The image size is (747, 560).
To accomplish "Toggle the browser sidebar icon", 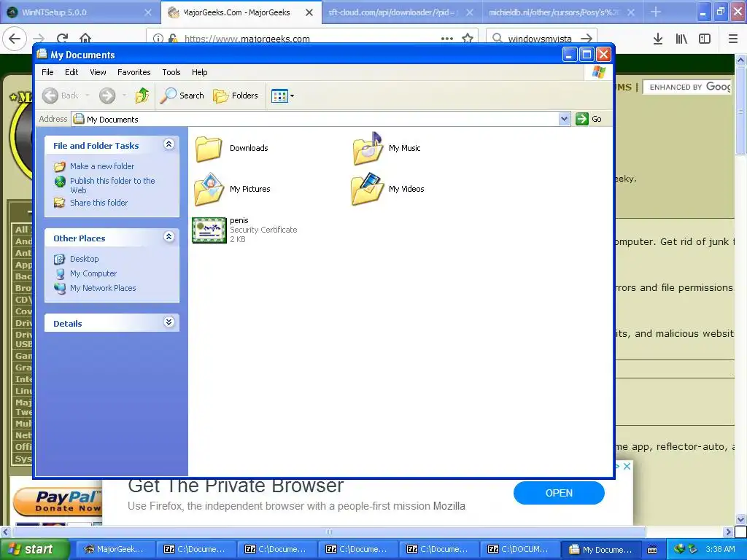I will coord(705,39).
